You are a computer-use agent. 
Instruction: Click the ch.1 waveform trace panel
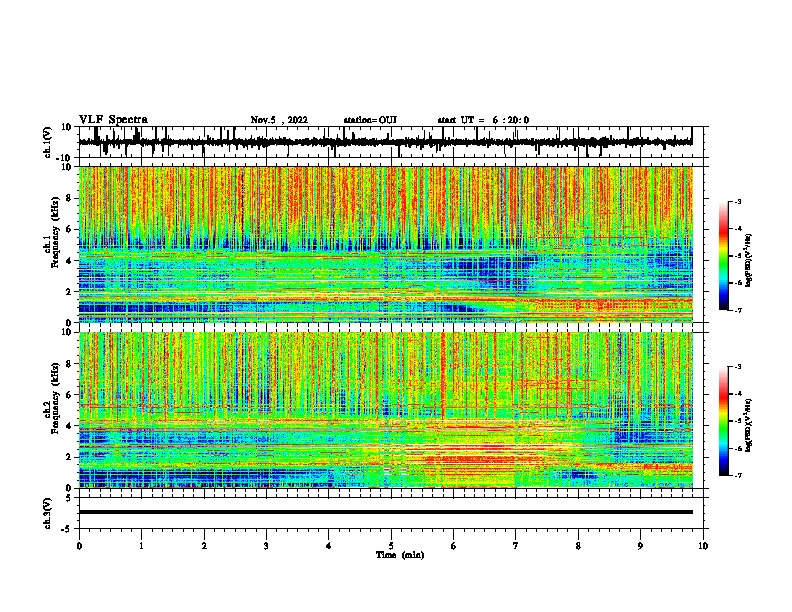click(x=393, y=142)
